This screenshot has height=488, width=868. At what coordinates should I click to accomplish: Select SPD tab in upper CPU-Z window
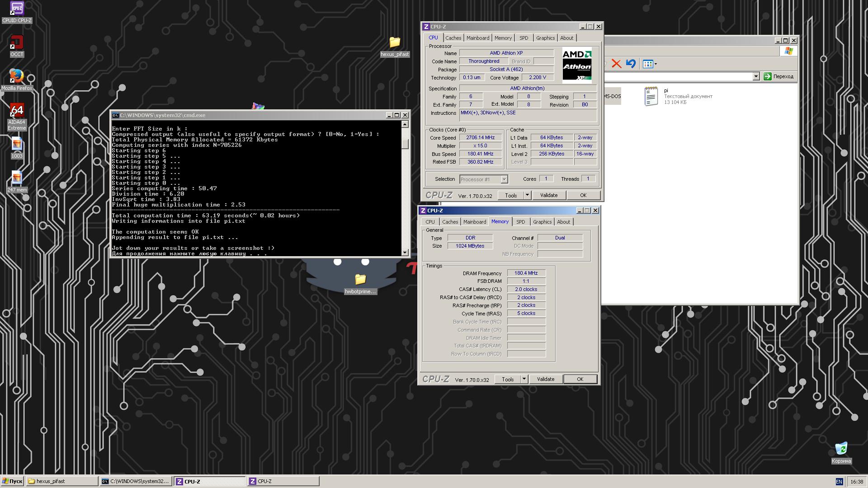click(x=524, y=38)
